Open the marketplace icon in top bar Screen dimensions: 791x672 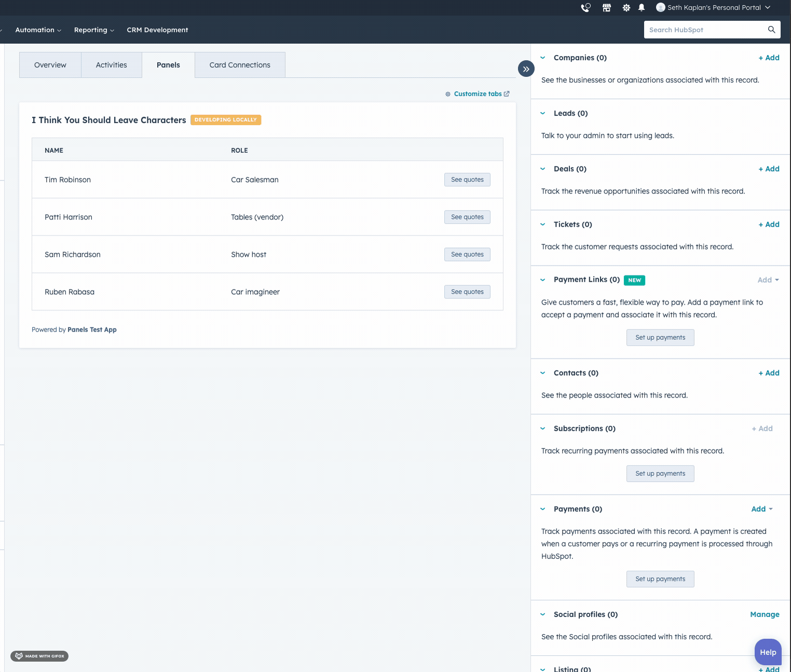pos(606,8)
